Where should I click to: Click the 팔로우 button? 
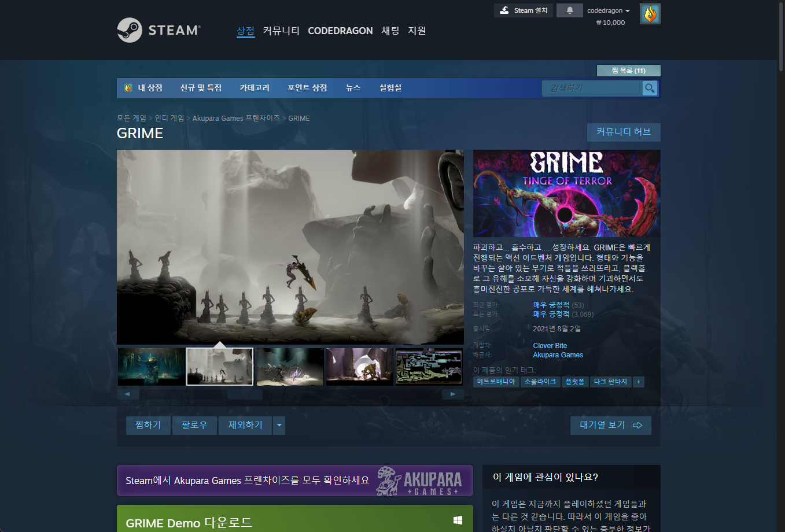point(194,426)
